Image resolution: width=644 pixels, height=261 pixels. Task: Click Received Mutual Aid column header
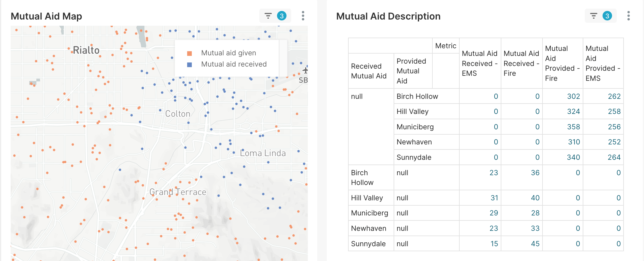(368, 71)
